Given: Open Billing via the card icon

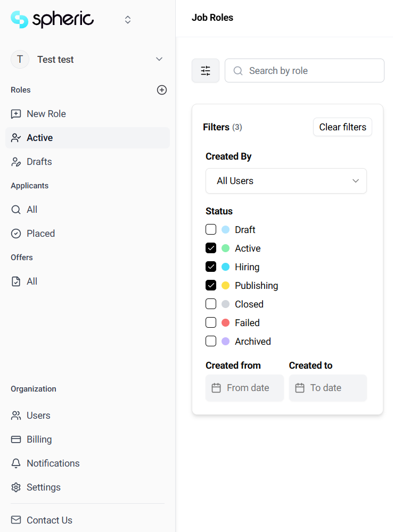Looking at the screenshot, I should (16, 439).
